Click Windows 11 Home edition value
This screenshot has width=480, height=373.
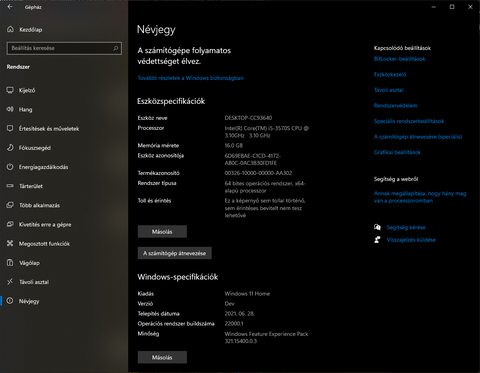coord(247,294)
